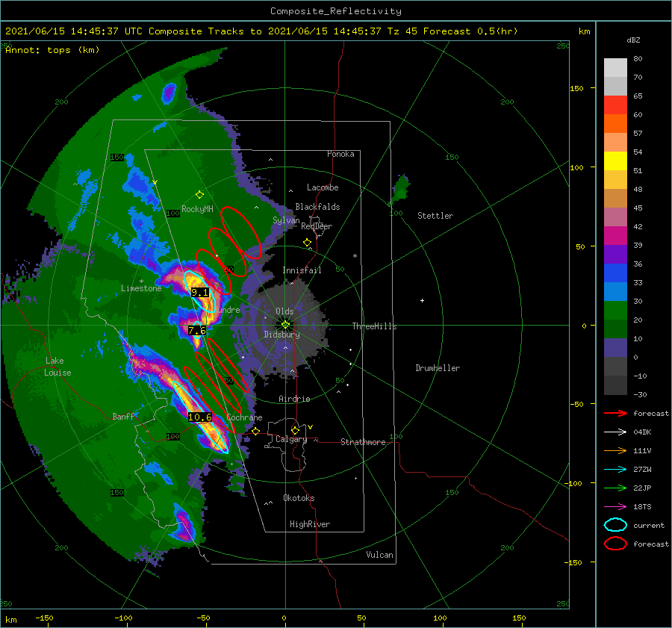Click the dBZ heading above color scale
This screenshot has height=628, width=672.
click(x=633, y=40)
